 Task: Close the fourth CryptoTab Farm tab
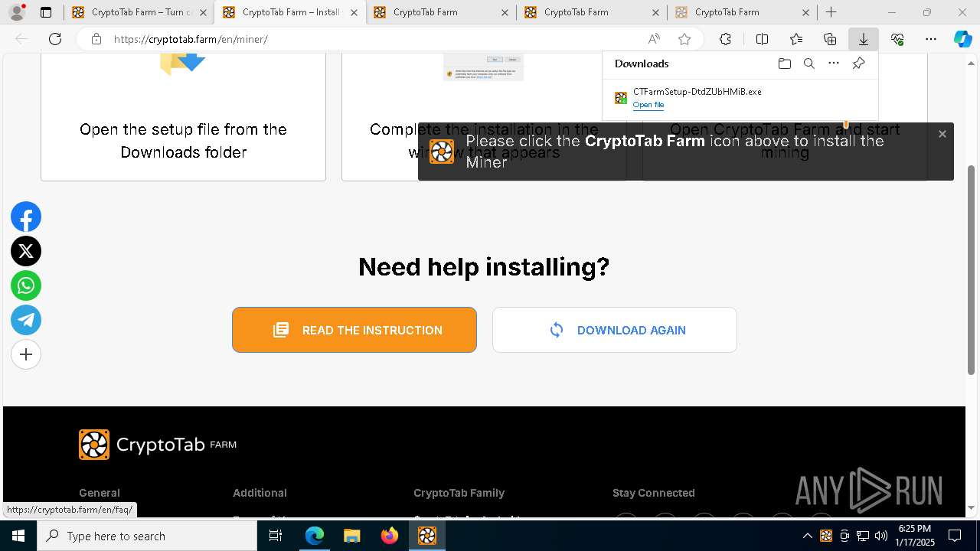click(x=655, y=12)
